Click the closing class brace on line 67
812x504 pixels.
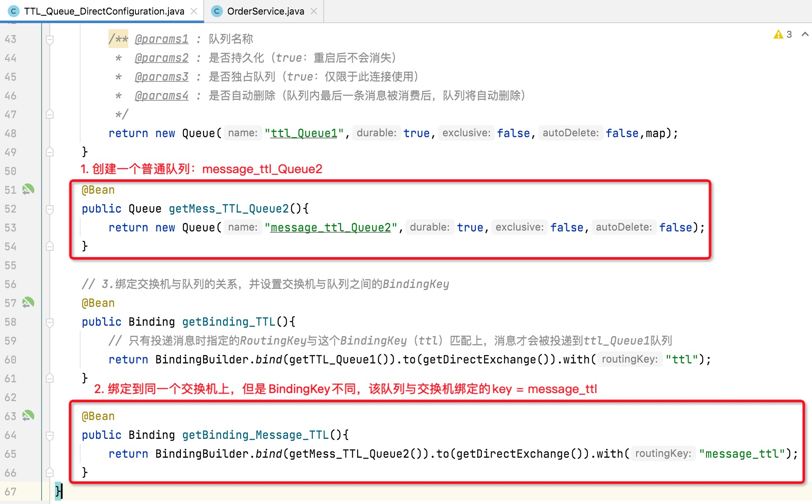pyautogui.click(x=59, y=491)
